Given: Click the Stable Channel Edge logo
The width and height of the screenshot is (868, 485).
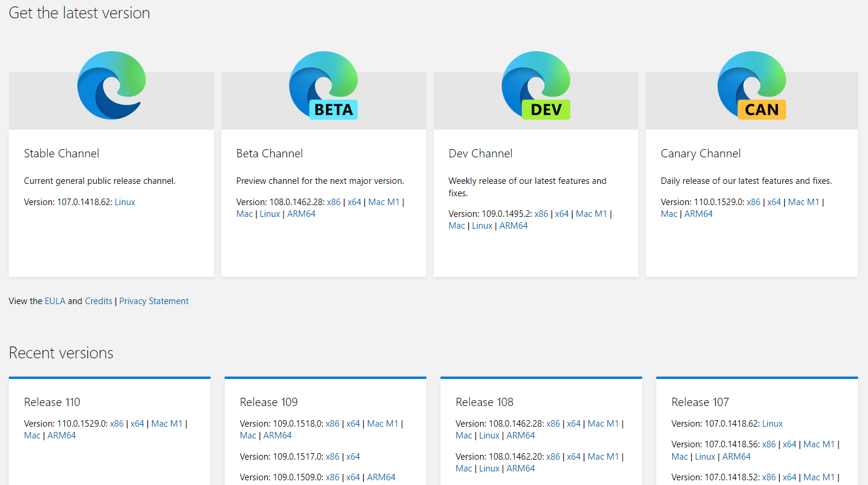Looking at the screenshot, I should tap(111, 85).
